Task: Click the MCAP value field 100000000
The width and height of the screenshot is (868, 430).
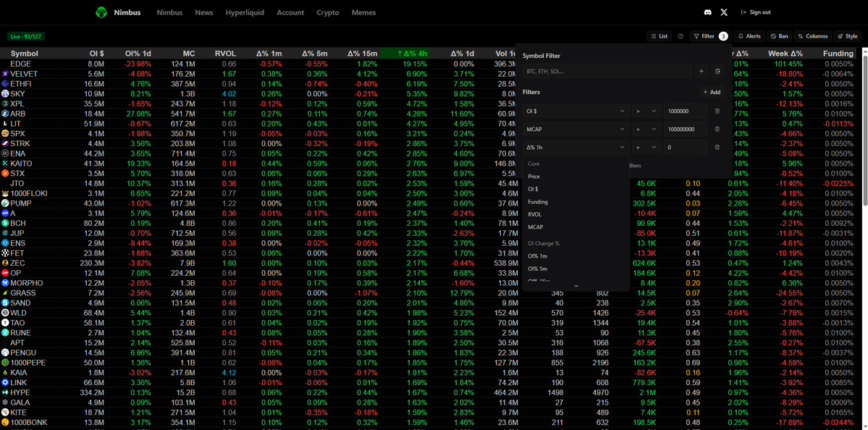Action: 686,129
